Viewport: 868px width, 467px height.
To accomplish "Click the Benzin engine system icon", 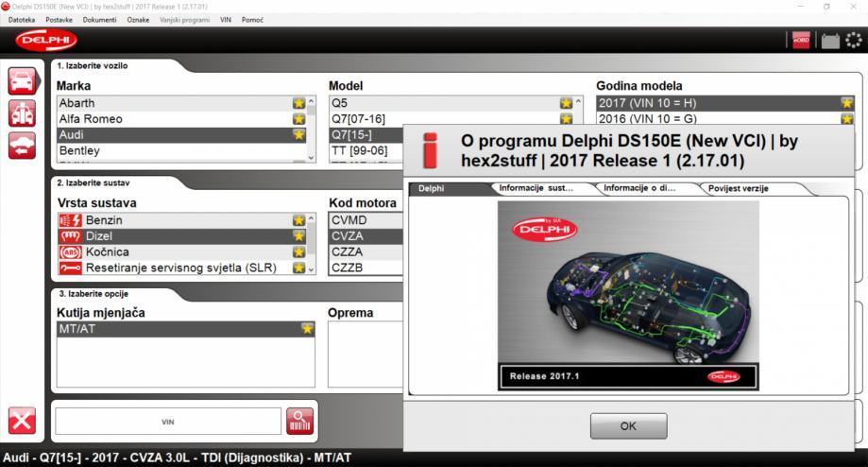I will click(70, 220).
